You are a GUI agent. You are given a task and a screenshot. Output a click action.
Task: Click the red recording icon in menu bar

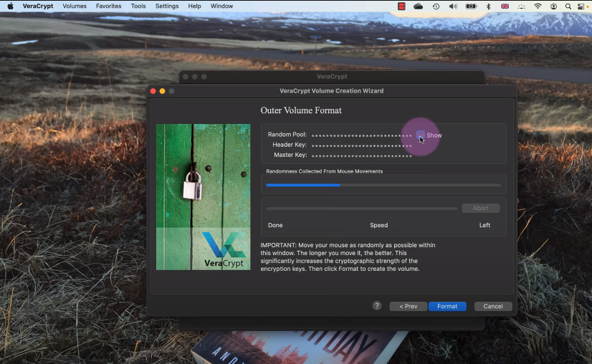pos(401,6)
